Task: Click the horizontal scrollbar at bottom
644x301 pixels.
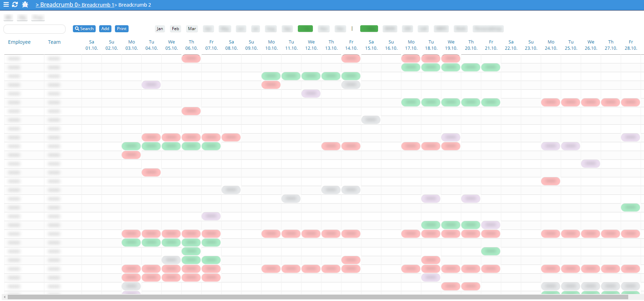Action: click(318, 297)
